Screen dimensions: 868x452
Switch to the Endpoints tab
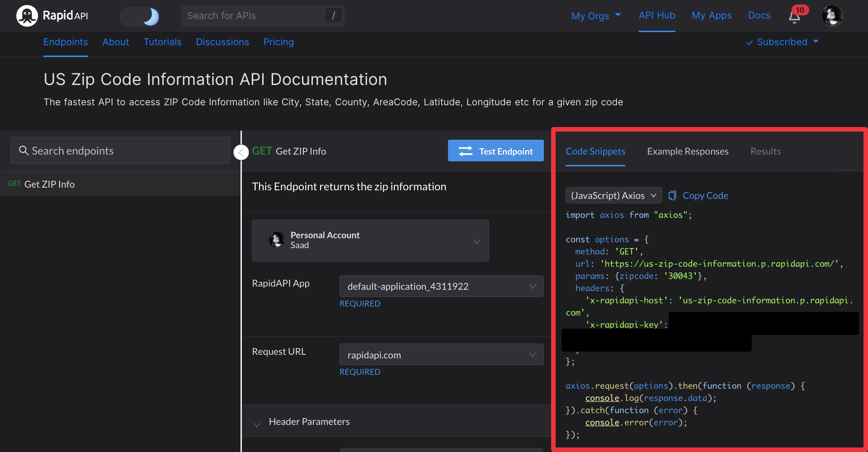pyautogui.click(x=66, y=42)
